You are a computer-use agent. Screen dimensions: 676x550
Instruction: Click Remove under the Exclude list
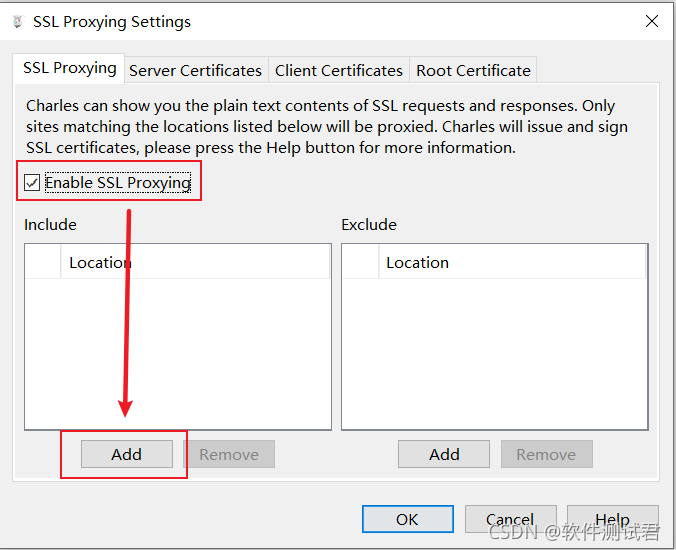coord(547,454)
